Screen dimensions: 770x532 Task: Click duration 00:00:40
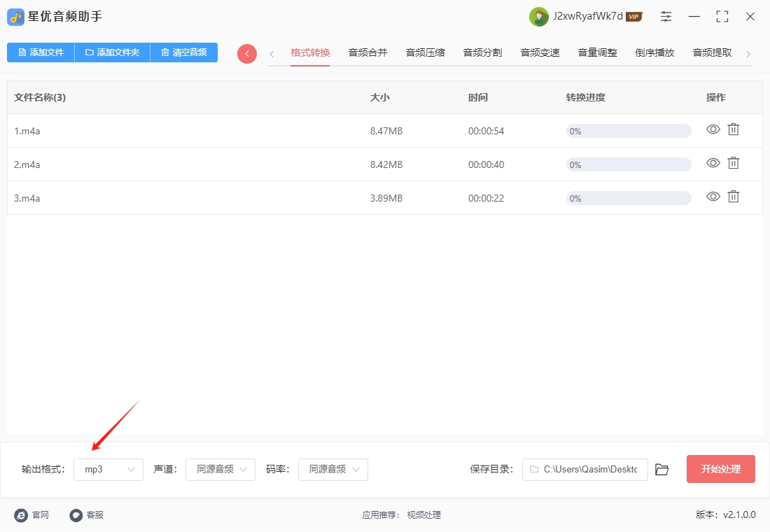[486, 164]
